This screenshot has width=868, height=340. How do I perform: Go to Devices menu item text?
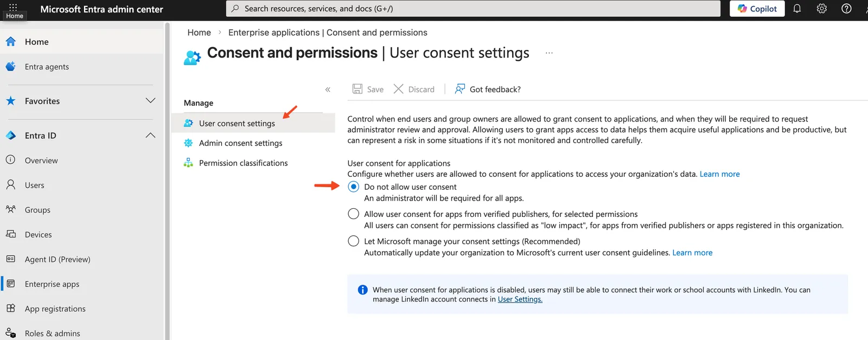point(39,235)
